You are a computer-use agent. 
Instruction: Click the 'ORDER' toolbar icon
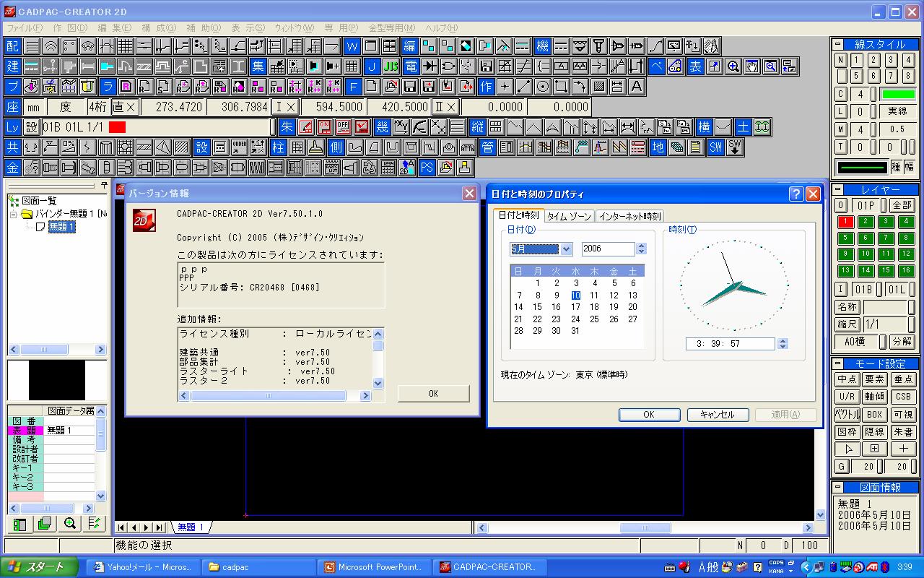[x=240, y=147]
